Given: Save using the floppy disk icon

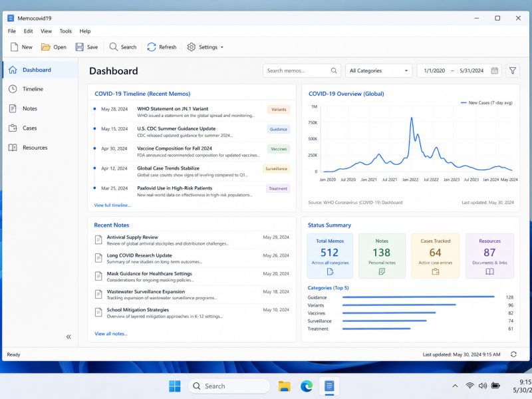Looking at the screenshot, I should (79, 47).
